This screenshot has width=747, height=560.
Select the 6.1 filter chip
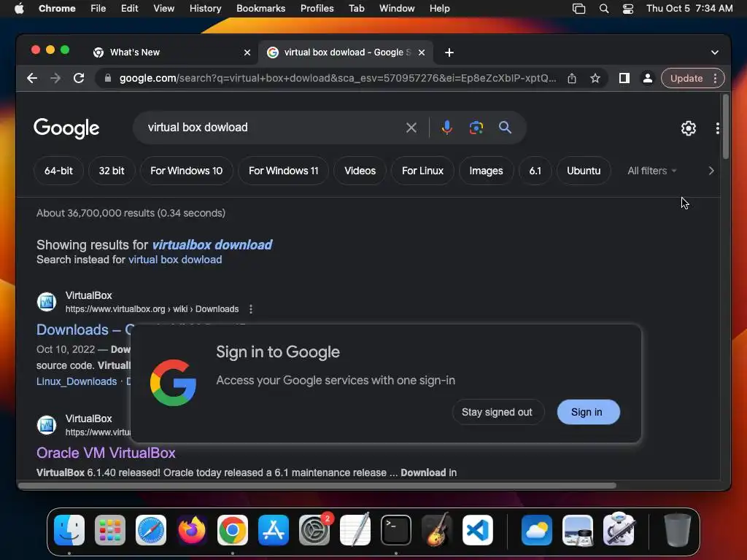535,171
